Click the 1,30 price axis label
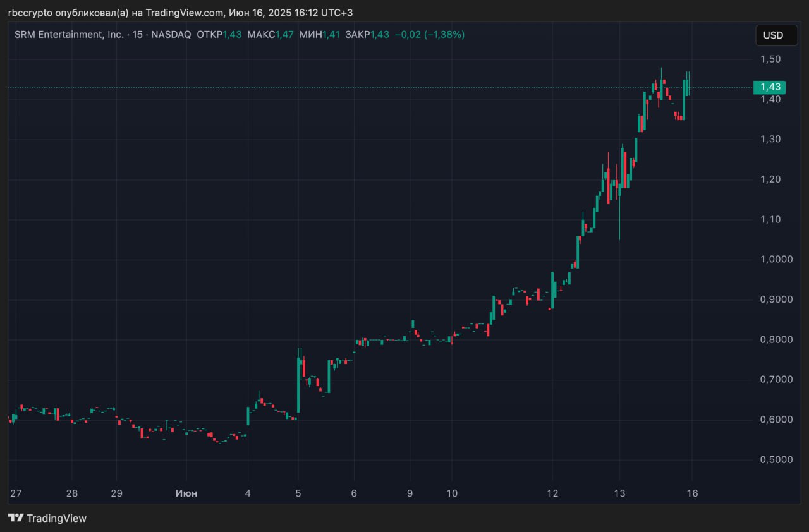Viewport: 809px width, 532px height. pos(770,139)
